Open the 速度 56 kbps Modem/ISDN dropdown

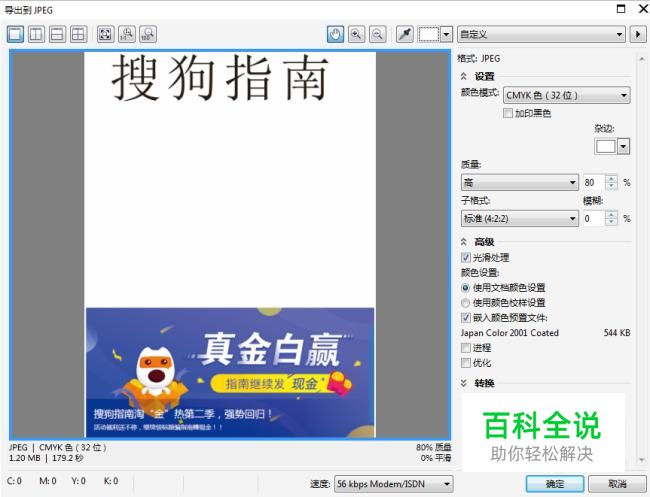[393, 484]
